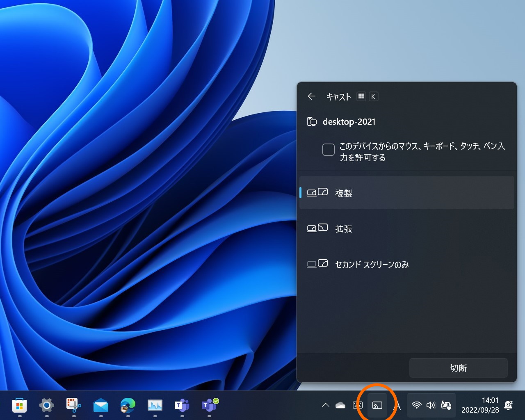Select the 複製 duplicate display mode

(x=406, y=193)
